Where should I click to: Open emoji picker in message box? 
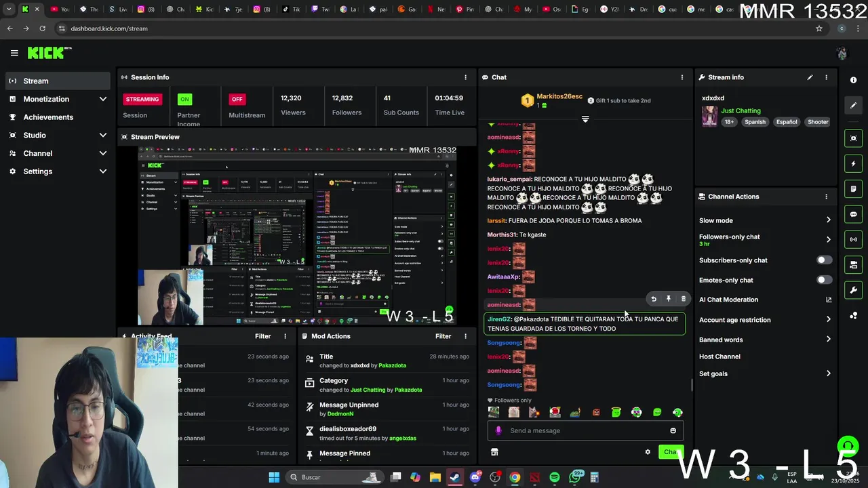tap(673, 430)
